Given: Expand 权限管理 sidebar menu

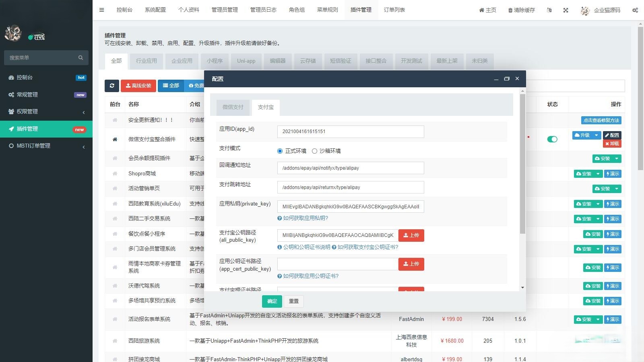Looking at the screenshot, I should point(46,111).
